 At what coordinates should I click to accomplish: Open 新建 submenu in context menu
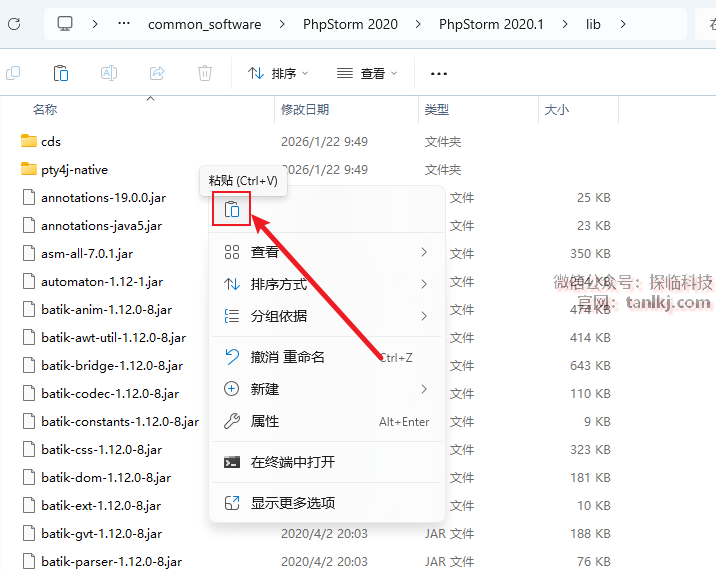click(x=326, y=389)
